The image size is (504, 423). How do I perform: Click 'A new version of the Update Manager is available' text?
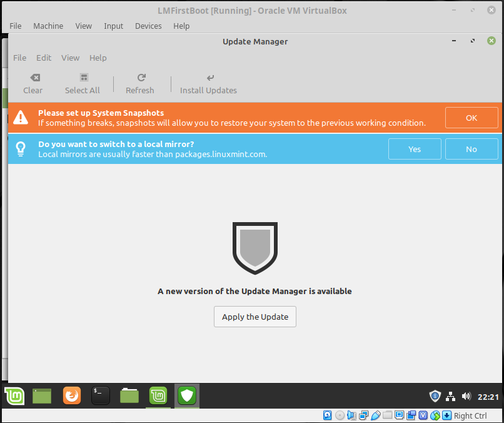coord(255,291)
